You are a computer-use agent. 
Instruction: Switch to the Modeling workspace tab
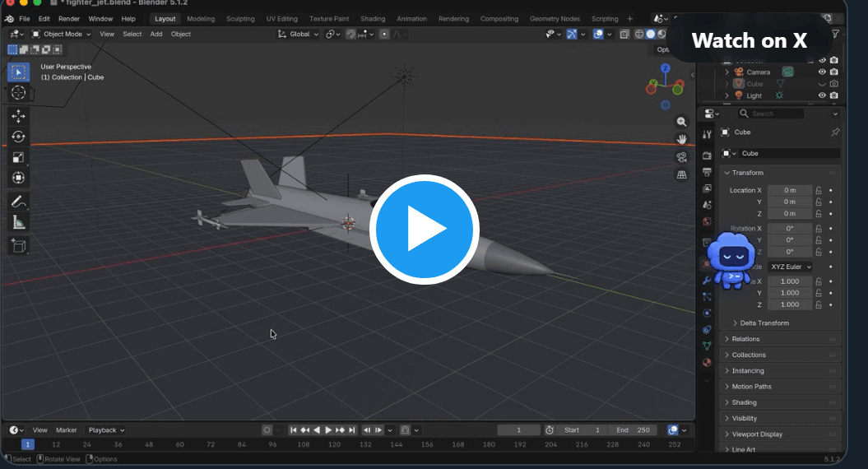click(201, 19)
